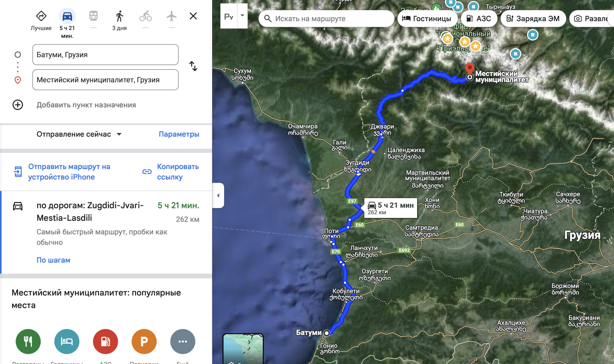614x364 pixels.
Task: Select the flights travel mode icon
Action: click(172, 16)
